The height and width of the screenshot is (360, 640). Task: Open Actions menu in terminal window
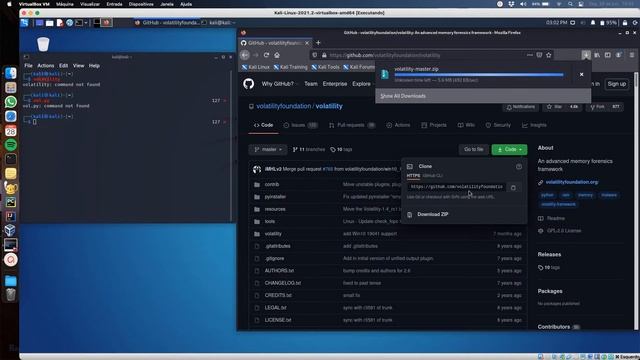45,66
